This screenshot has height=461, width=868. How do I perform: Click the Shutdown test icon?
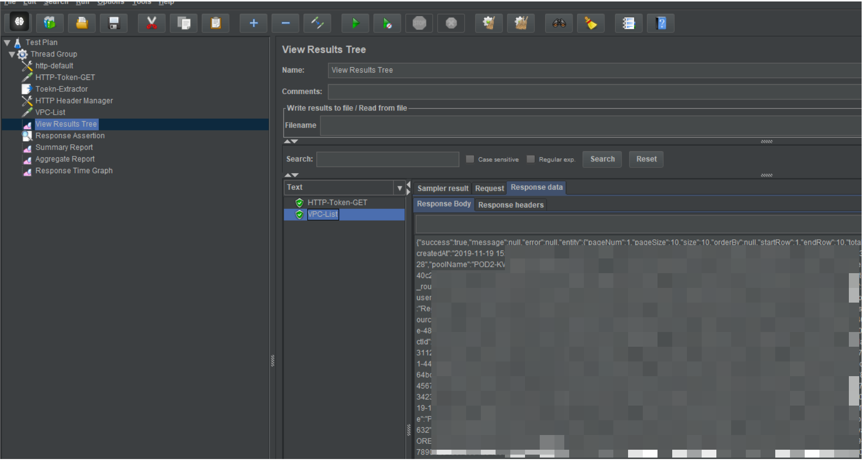pos(451,23)
